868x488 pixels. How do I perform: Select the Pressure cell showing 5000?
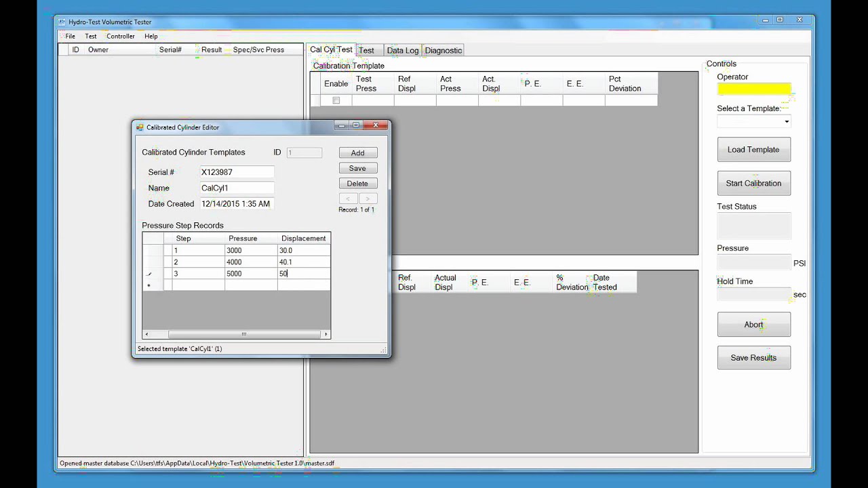[251, 273]
